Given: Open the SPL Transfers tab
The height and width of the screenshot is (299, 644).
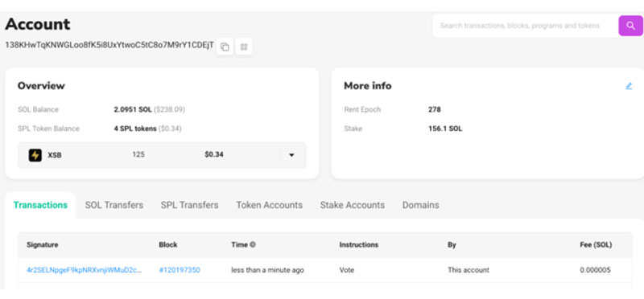Looking at the screenshot, I should pos(189,205).
